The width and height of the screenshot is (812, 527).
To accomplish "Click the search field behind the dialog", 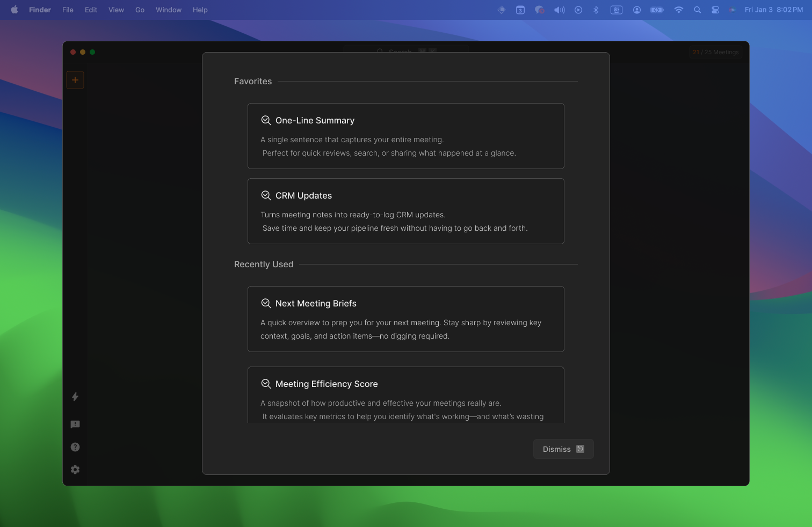I will (x=405, y=52).
